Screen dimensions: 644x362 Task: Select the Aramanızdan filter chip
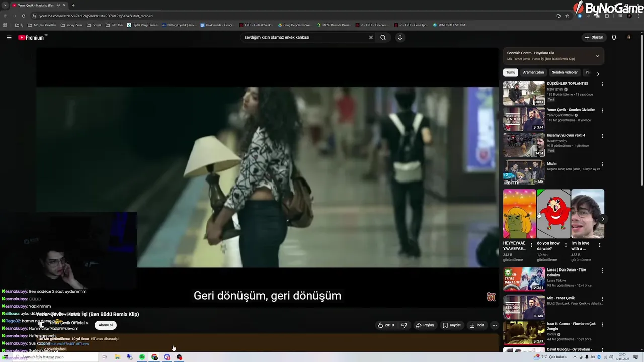[x=533, y=72]
